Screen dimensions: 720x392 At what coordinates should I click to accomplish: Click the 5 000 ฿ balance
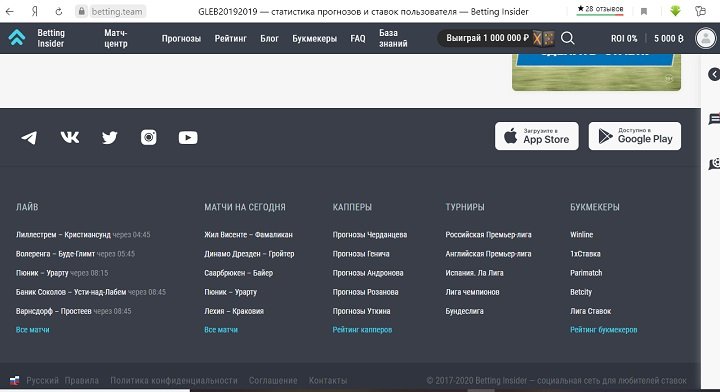pyautogui.click(x=669, y=39)
